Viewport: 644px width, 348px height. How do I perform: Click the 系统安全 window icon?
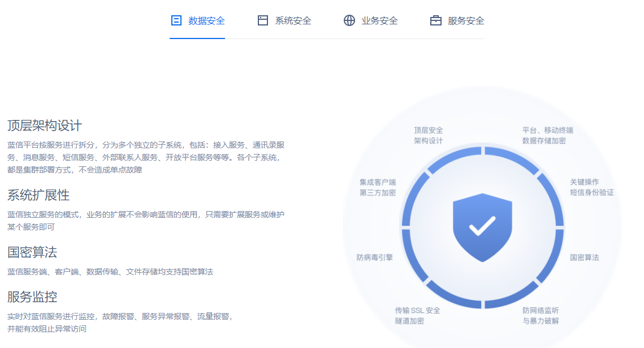coord(263,20)
